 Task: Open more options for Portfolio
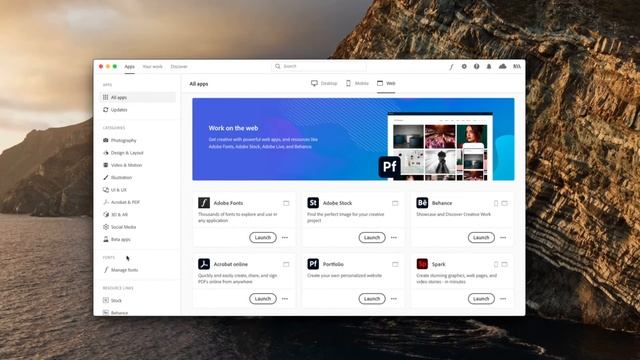[394, 299]
